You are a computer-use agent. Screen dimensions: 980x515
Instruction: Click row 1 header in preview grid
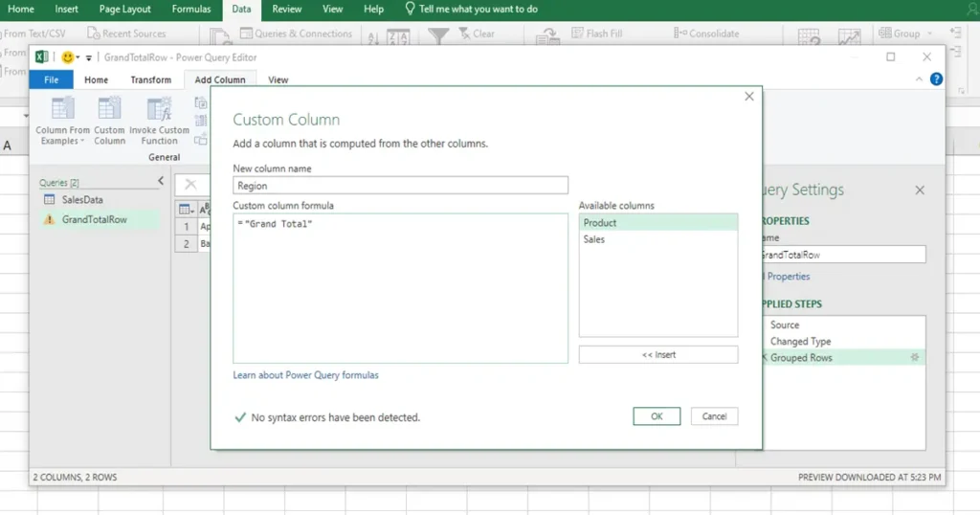[x=187, y=227]
